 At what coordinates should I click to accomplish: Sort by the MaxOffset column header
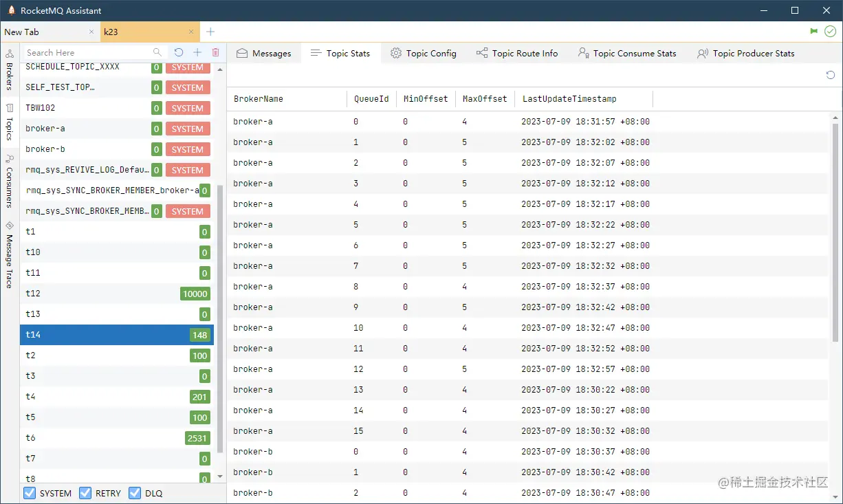tap(485, 99)
